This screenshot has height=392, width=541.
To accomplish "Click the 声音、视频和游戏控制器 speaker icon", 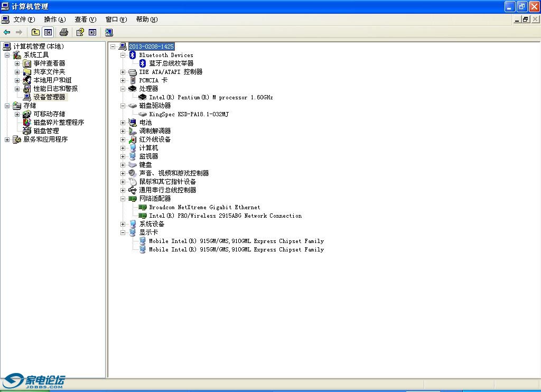I will click(133, 173).
